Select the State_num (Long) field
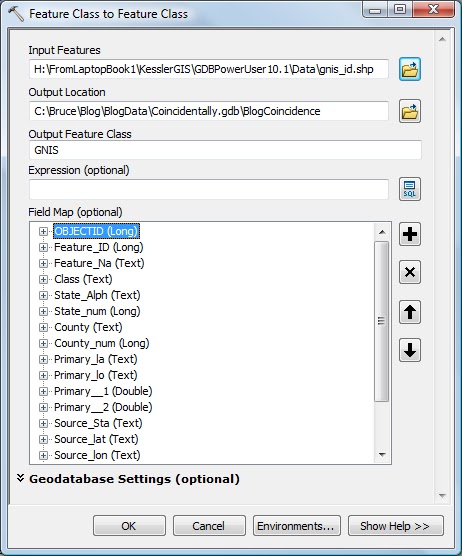462x556 pixels. tap(97, 311)
